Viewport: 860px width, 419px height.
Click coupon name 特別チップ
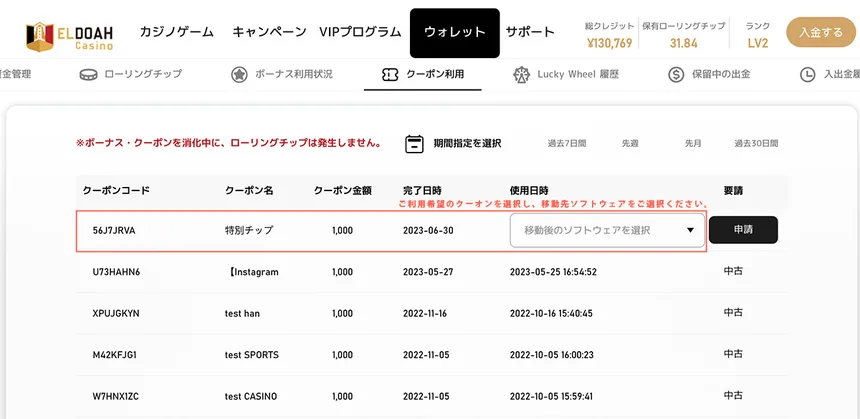coord(248,230)
